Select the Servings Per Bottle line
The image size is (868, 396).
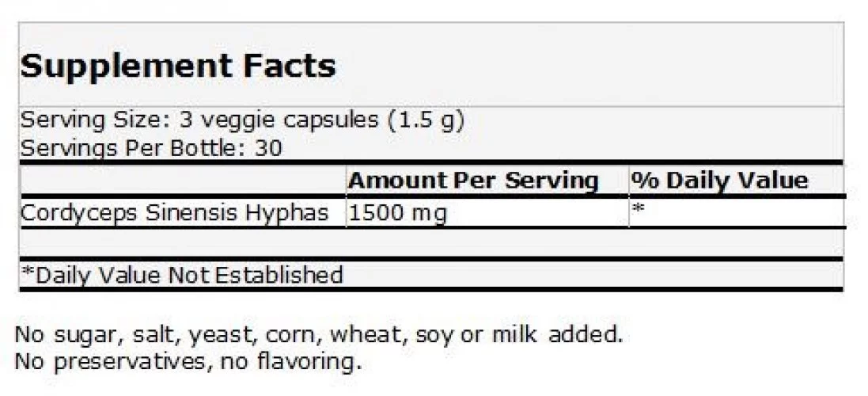151,148
